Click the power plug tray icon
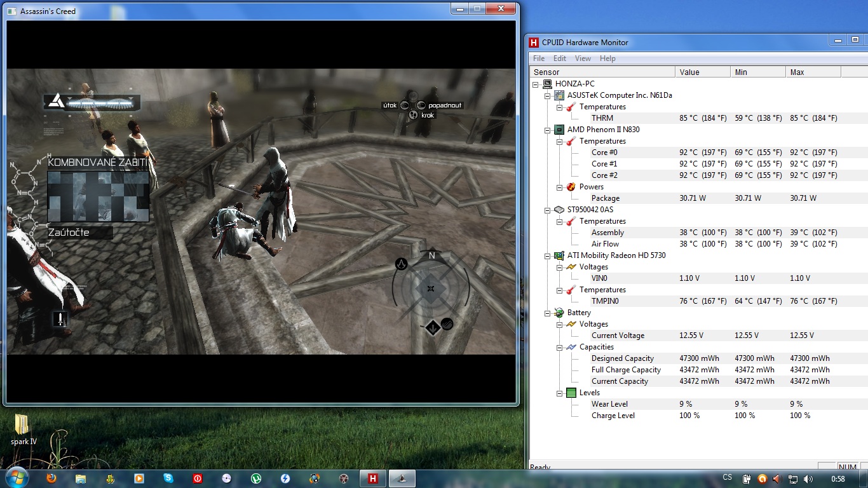This screenshot has width=868, height=488. 747,478
